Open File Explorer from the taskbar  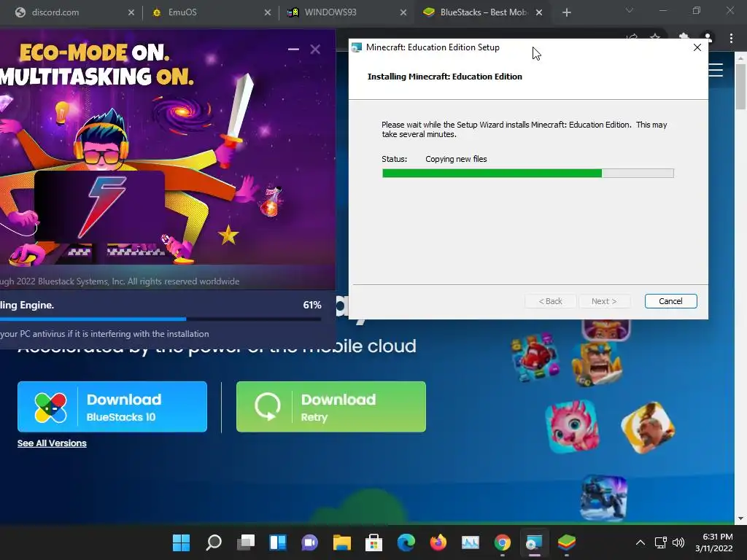(342, 542)
